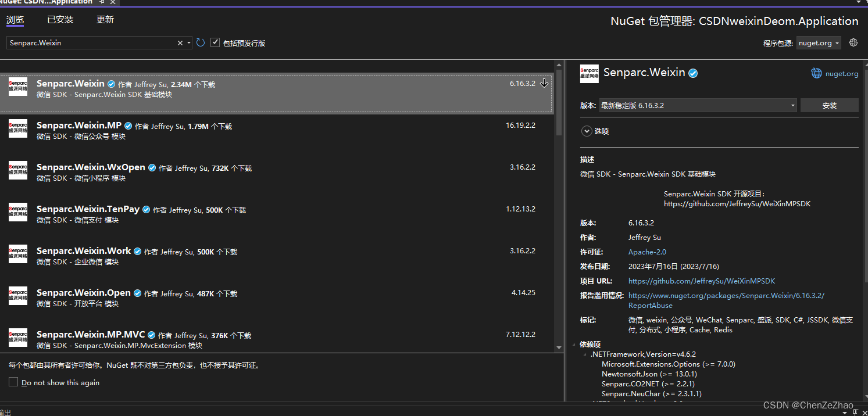Click the Senparc logo in the details panel

[590, 74]
